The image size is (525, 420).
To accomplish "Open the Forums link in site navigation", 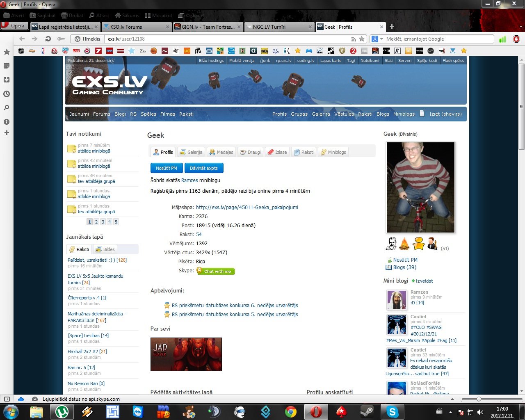I will 101,114.
